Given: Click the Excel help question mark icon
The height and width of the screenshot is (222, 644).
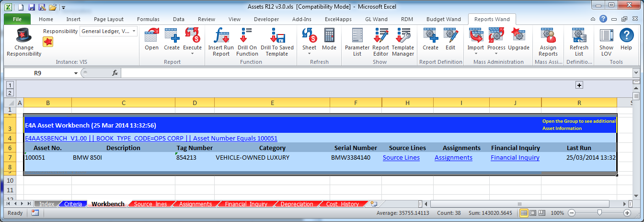Looking at the screenshot, I should pyautogui.click(x=603, y=19).
